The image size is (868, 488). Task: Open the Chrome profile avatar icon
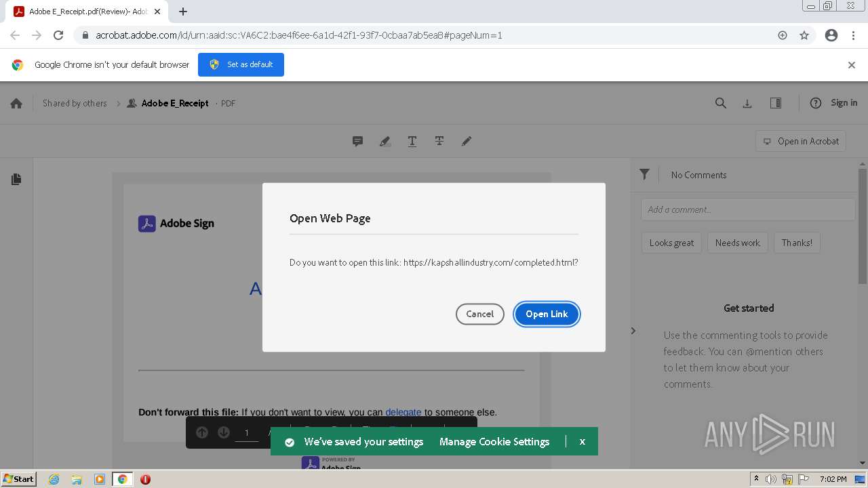click(x=831, y=35)
